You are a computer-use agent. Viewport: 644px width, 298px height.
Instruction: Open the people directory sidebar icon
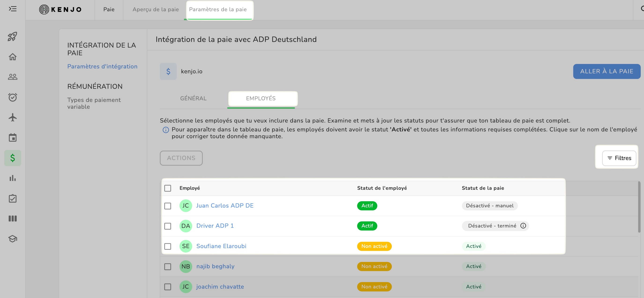click(12, 77)
